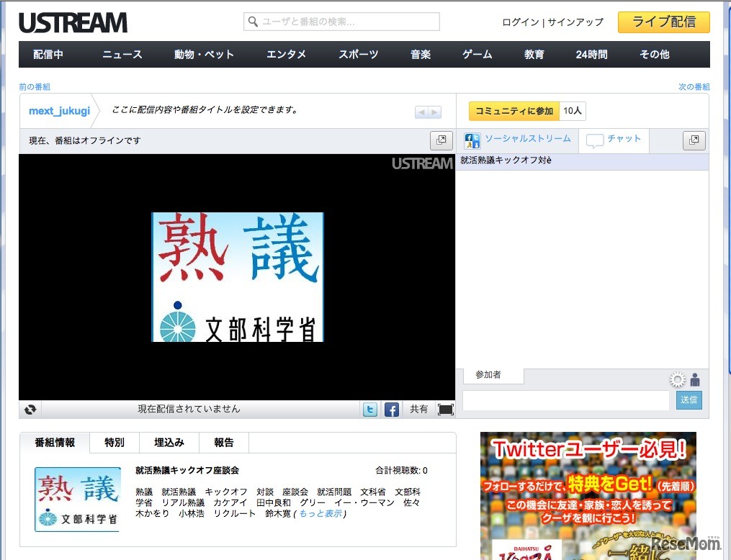Share the stream on Facebook

(391, 409)
